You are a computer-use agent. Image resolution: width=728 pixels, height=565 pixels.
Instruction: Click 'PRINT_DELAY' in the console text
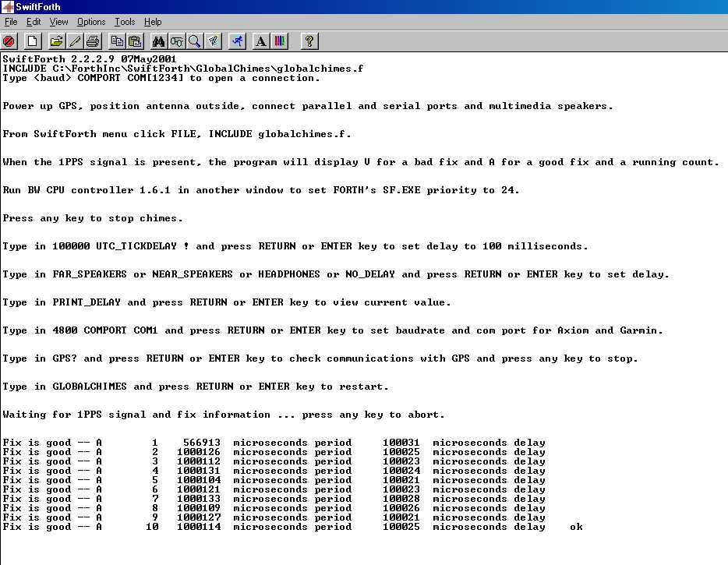point(87,302)
